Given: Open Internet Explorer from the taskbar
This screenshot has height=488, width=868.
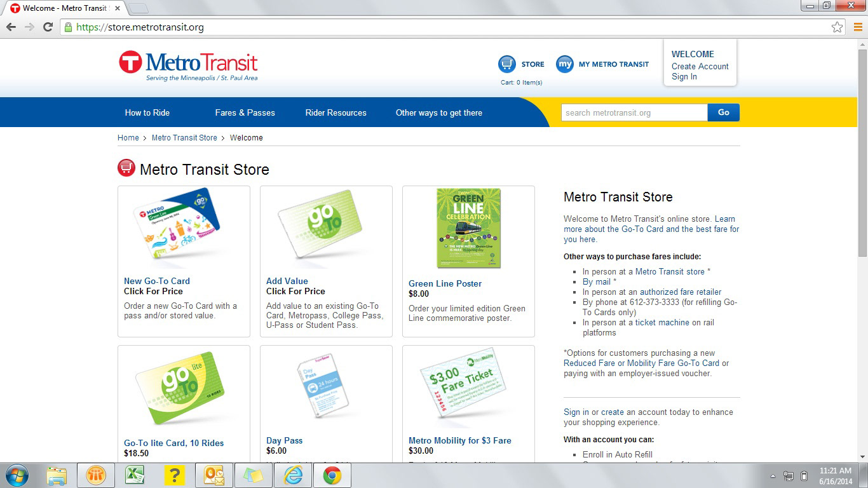Looking at the screenshot, I should pos(293,475).
